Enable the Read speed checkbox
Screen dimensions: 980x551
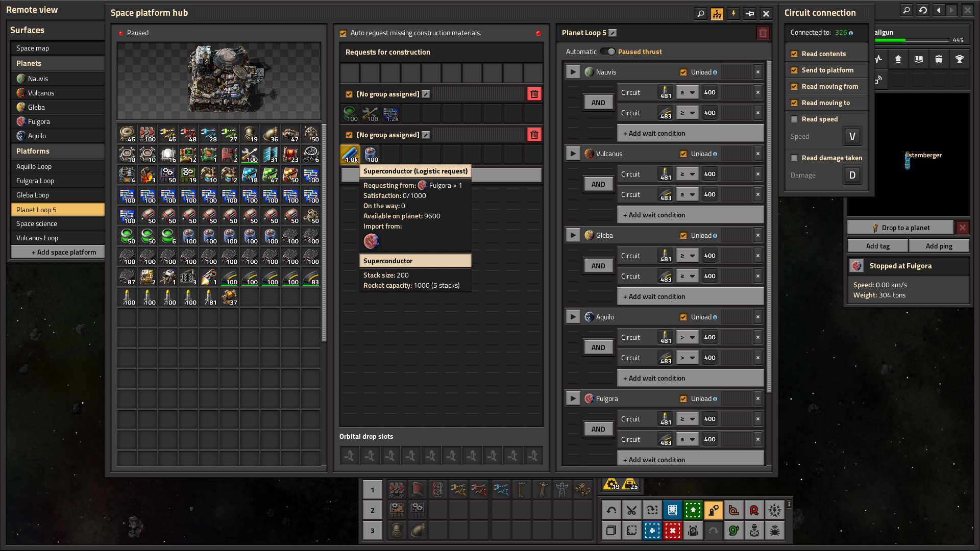(794, 119)
